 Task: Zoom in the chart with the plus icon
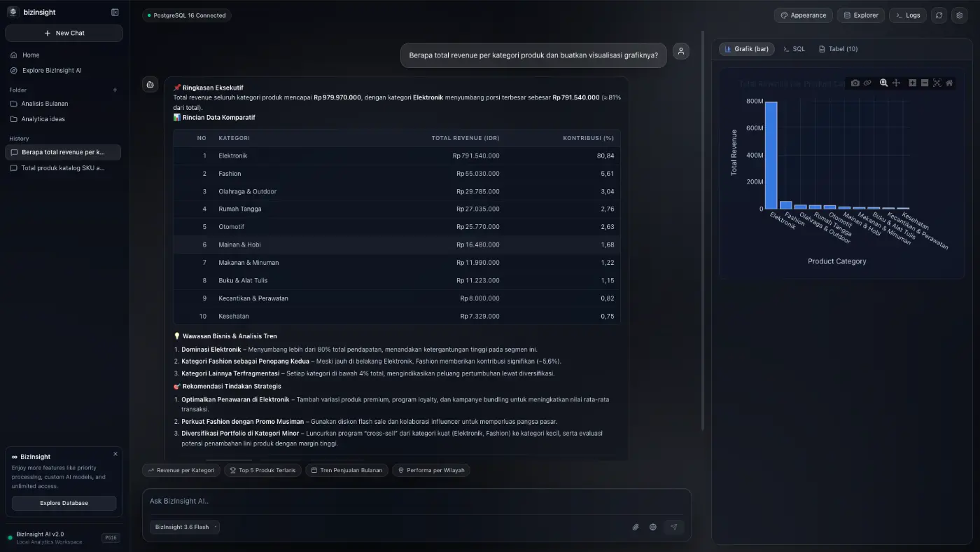pos(912,83)
